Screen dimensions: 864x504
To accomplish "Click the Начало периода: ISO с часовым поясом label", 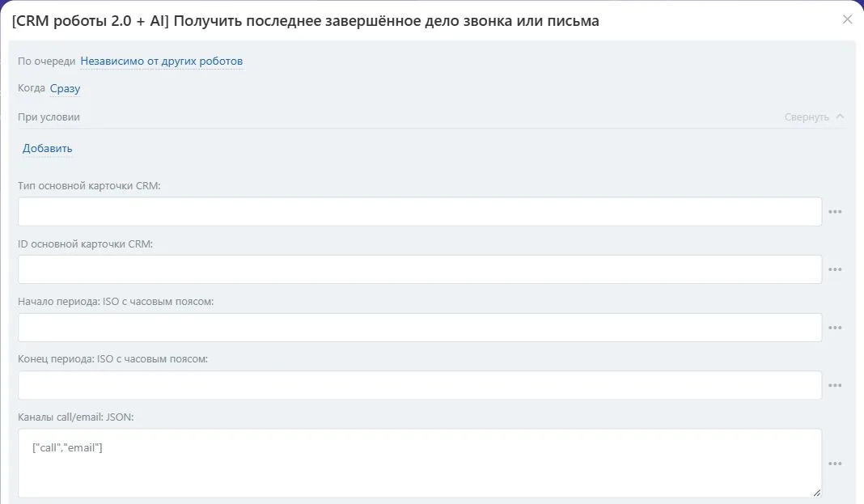I will (116, 301).
